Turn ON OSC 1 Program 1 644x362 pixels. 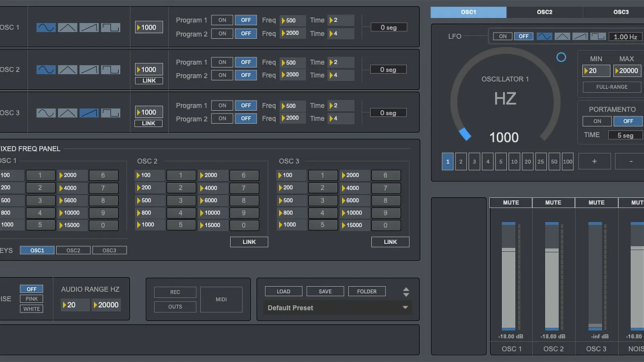pos(222,20)
